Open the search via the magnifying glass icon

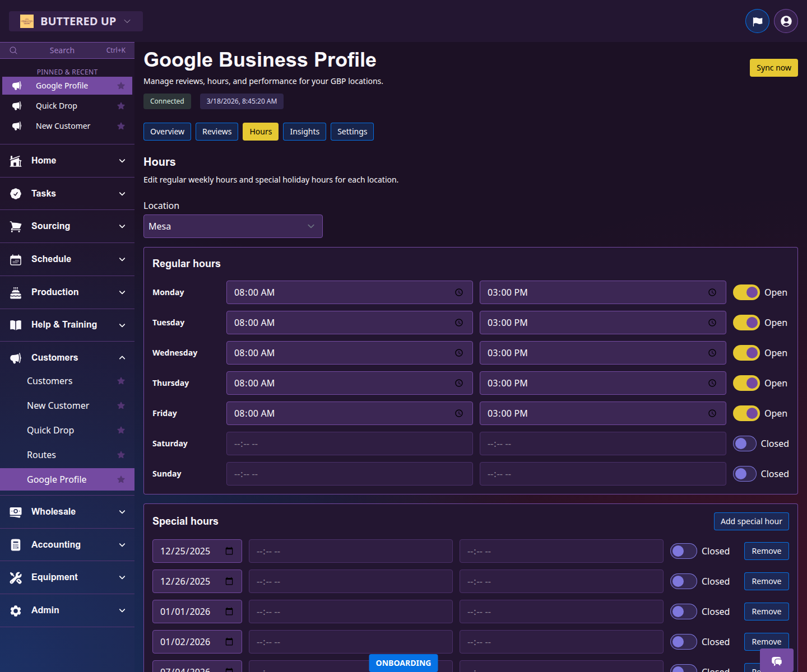(x=13, y=50)
